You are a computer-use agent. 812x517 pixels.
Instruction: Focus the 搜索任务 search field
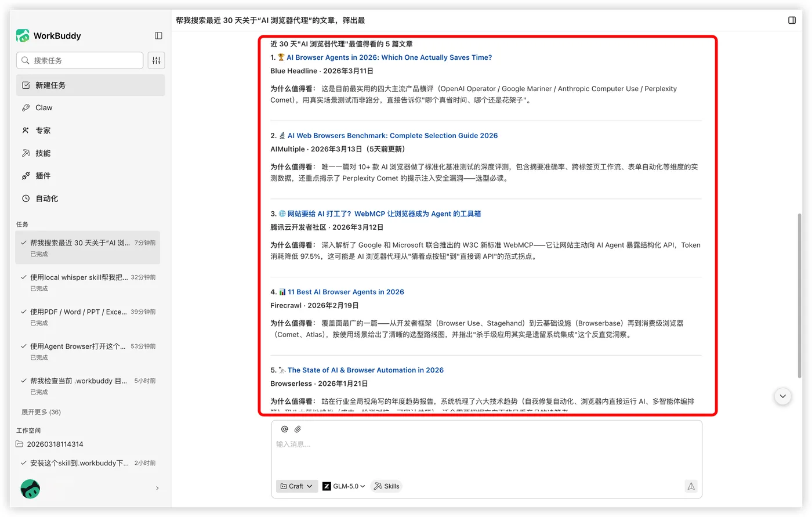80,60
